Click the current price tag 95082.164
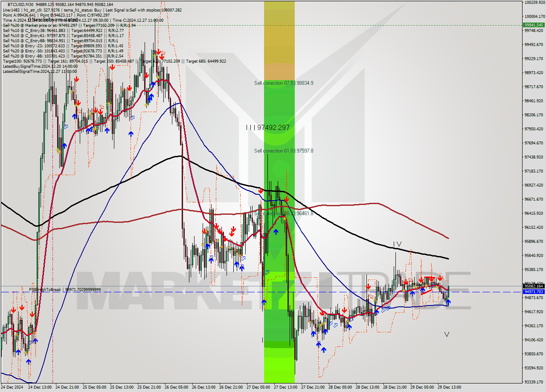The width and height of the screenshot is (546, 392). point(533,286)
